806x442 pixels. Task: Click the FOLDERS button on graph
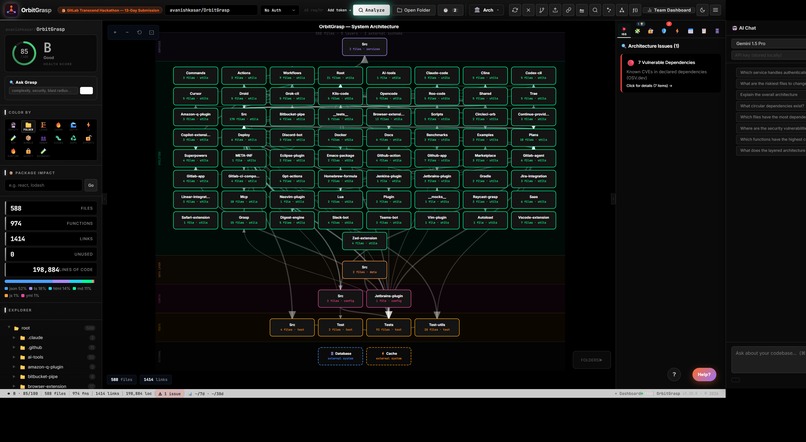(592, 360)
